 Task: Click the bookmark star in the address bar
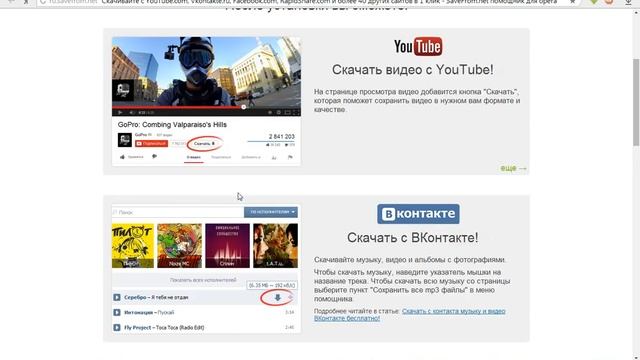tap(573, 2)
